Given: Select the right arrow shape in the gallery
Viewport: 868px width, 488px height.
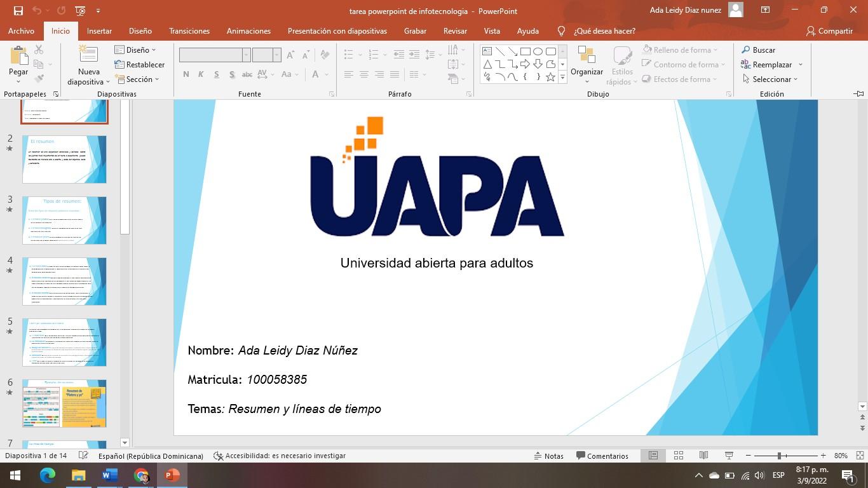Looking at the screenshot, I should [525, 64].
